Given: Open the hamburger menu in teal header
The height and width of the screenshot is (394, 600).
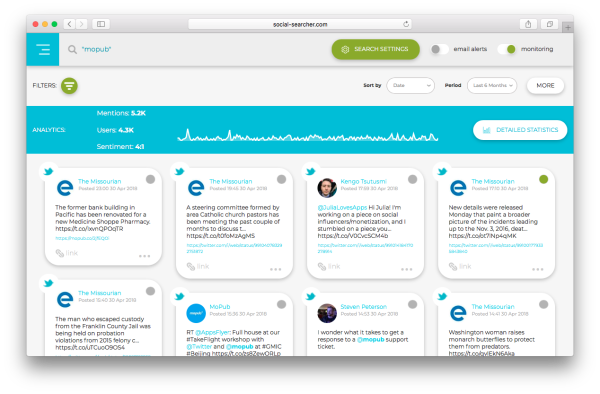Looking at the screenshot, I should tap(43, 49).
